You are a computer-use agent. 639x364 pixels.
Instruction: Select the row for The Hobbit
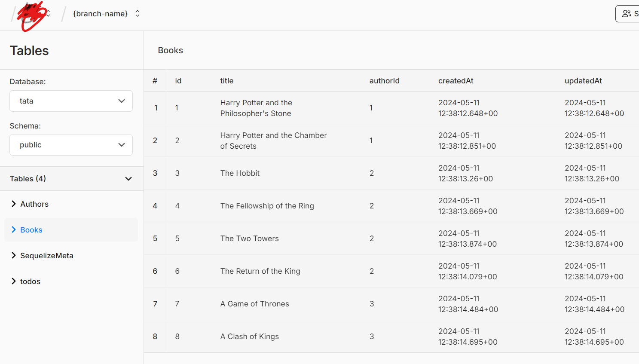(x=240, y=173)
